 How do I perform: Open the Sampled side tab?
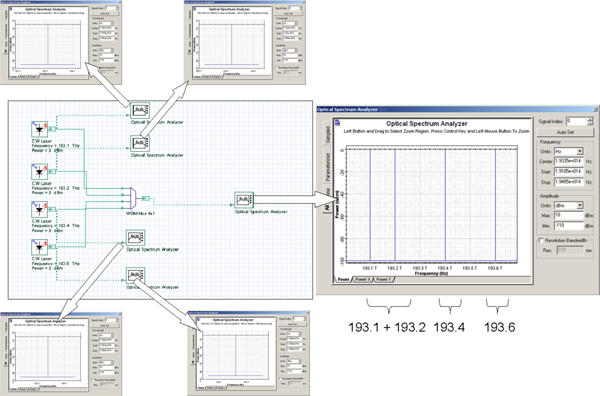click(328, 135)
